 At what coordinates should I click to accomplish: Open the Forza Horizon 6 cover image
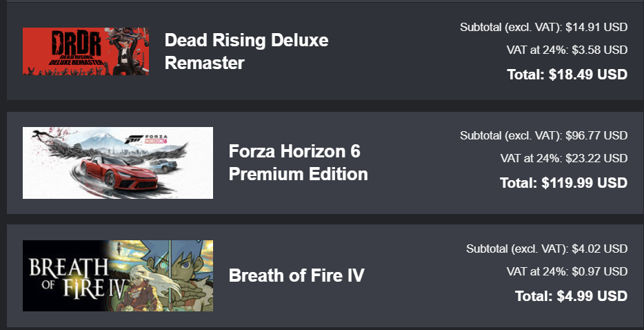[x=117, y=163]
